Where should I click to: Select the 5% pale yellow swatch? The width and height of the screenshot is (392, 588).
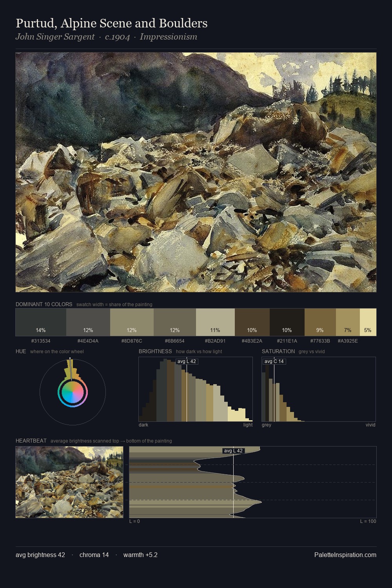coord(368,322)
